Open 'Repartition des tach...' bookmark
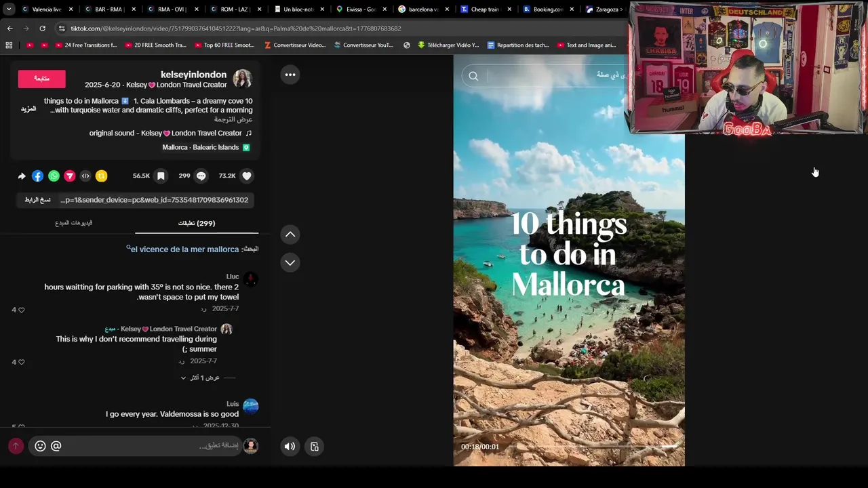868x488 pixels. [518, 45]
